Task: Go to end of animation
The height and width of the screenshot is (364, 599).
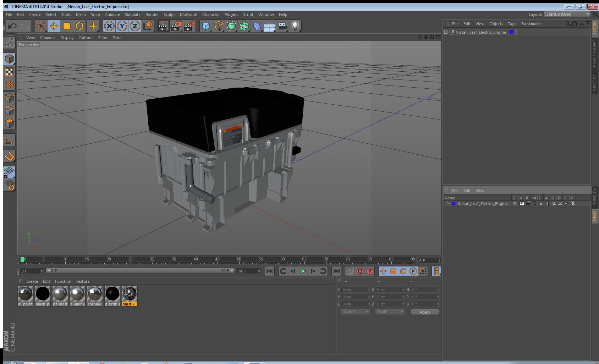Action: (x=336, y=271)
